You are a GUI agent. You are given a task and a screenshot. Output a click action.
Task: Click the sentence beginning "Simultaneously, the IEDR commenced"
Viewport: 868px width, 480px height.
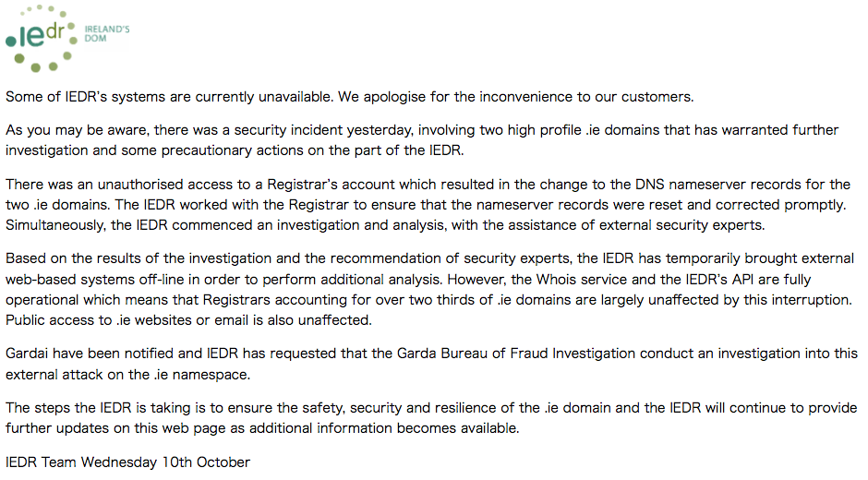coord(385,225)
